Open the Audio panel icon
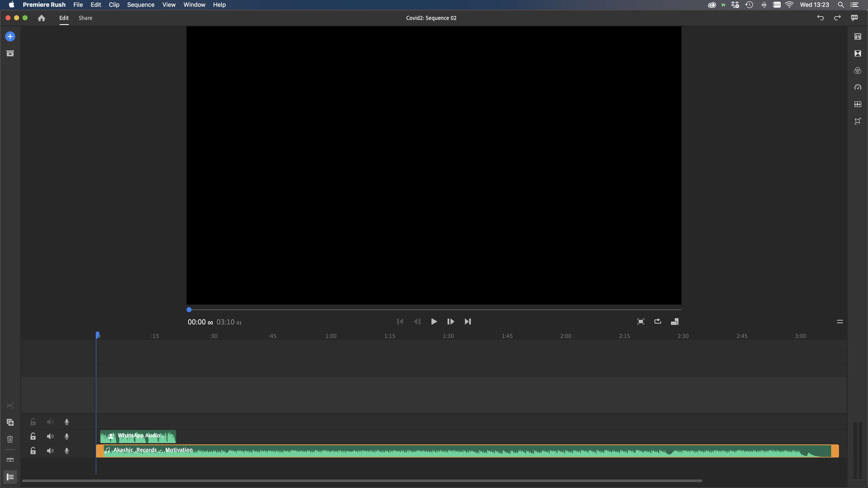Viewport: 868px width, 488px height. click(858, 104)
